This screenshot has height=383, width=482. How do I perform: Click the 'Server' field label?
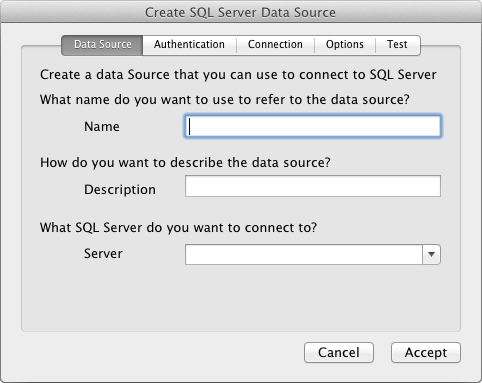coord(103,254)
